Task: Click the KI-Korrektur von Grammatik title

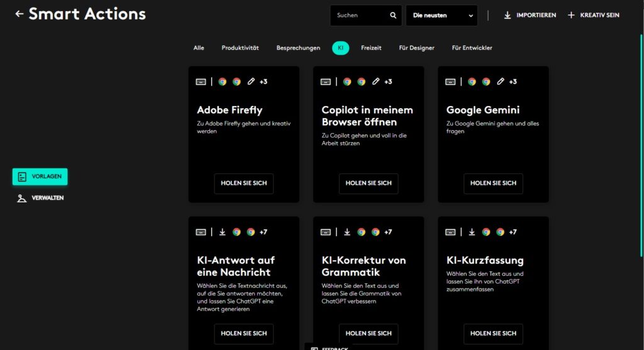Action: pos(364,266)
